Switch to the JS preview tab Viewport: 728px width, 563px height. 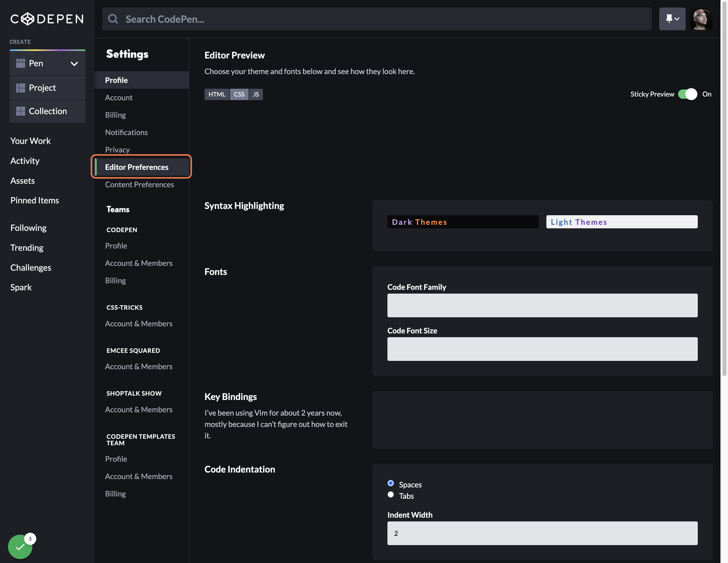(x=256, y=95)
